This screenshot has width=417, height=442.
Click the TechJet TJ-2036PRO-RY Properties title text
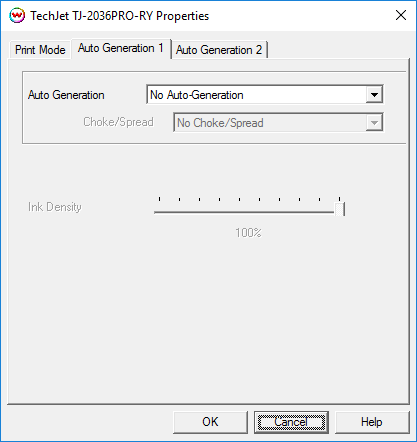pos(120,16)
